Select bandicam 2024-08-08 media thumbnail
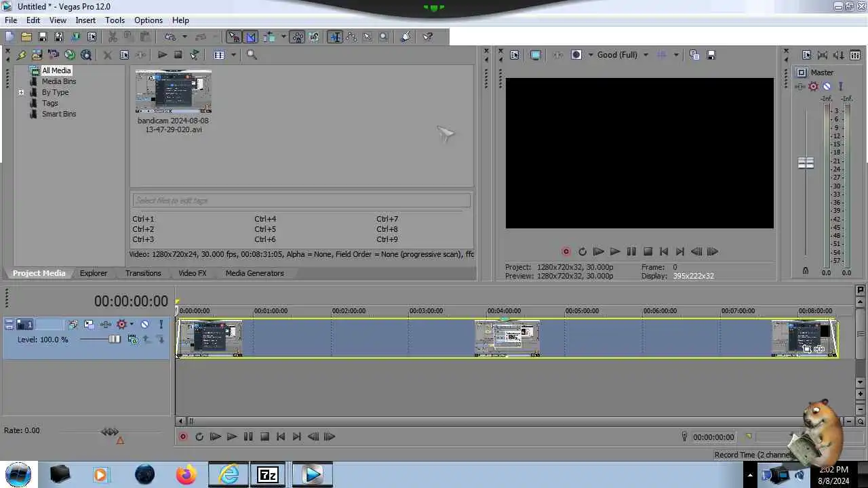 point(173,91)
